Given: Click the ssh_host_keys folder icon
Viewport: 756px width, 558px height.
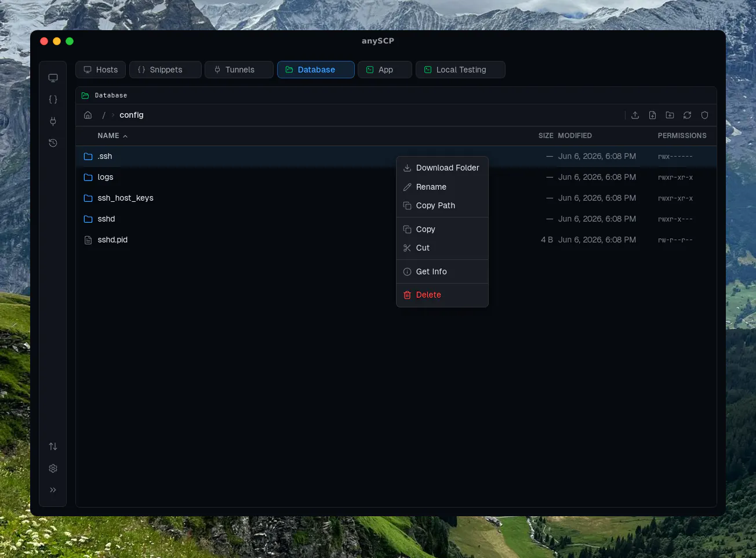Looking at the screenshot, I should [x=88, y=198].
